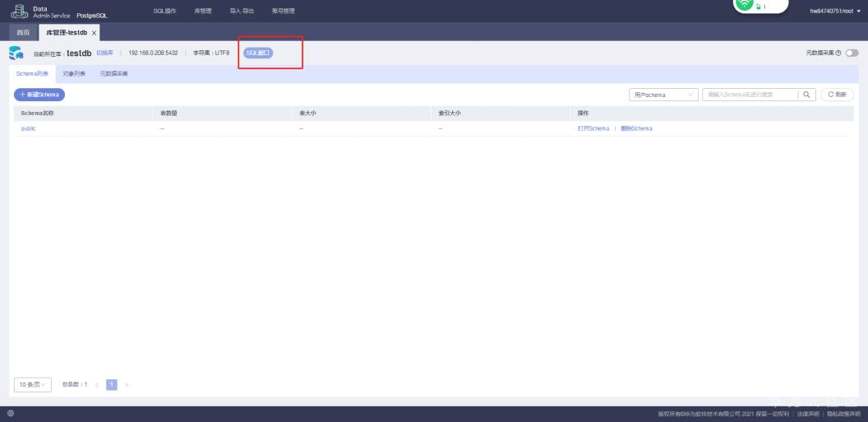Open the 账号管理 menu

[x=284, y=11]
